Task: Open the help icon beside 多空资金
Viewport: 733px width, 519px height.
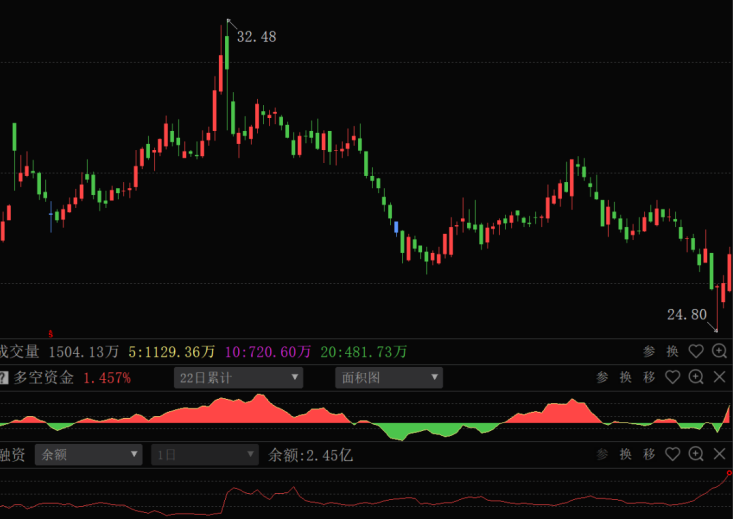Action: tap(3, 377)
